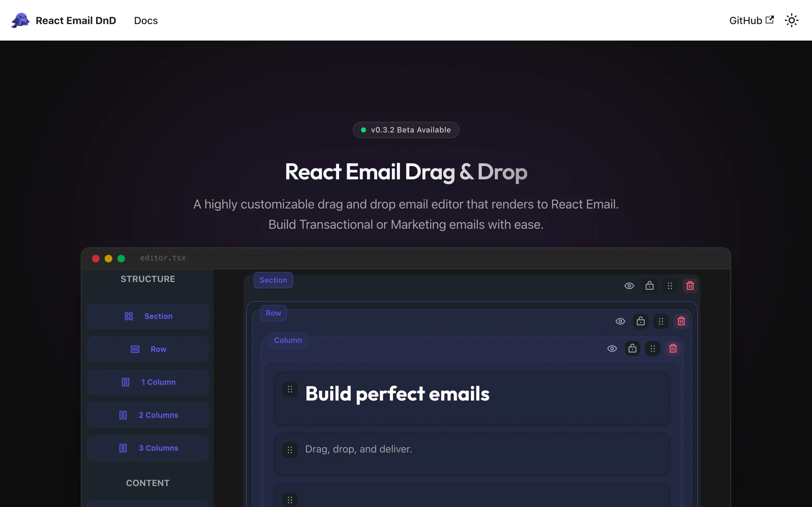The height and width of the screenshot is (507, 812).
Task: Select the Section structure item in sidebar
Action: click(x=147, y=316)
